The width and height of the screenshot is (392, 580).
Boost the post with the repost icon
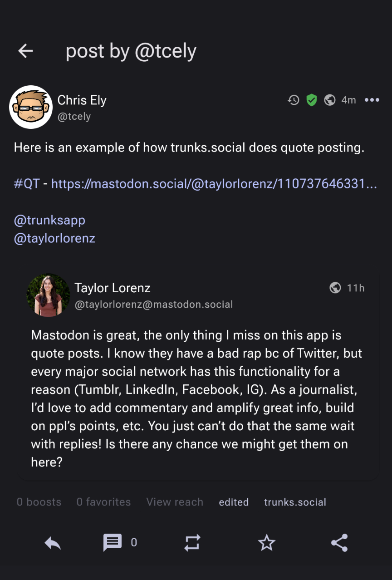(192, 542)
